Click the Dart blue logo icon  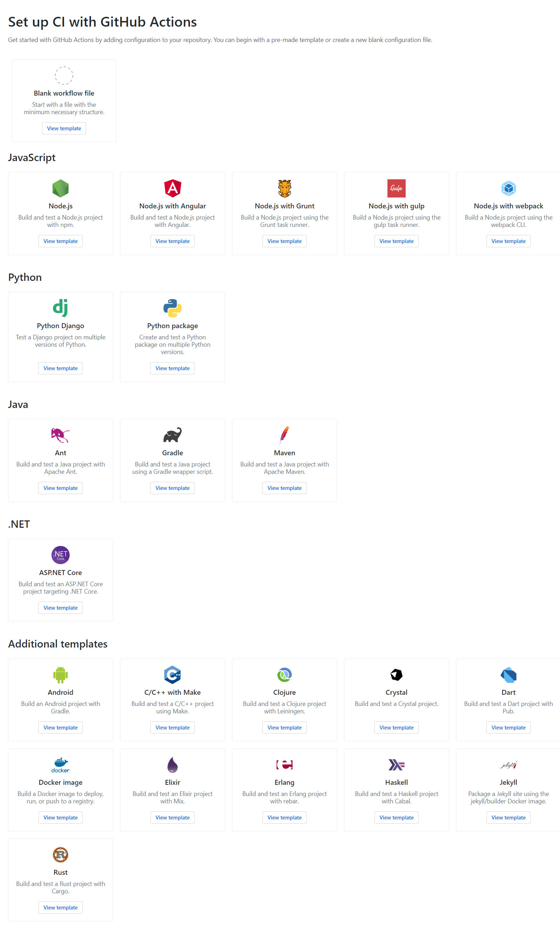point(509,675)
